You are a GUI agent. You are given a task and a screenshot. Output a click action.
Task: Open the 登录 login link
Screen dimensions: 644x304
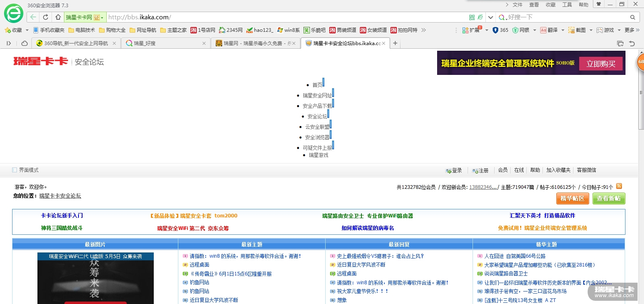(454, 170)
